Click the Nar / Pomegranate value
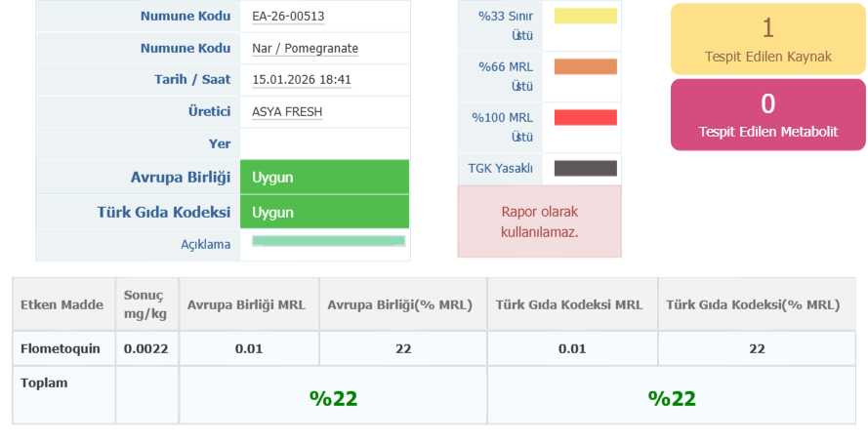868x444 pixels. click(305, 48)
